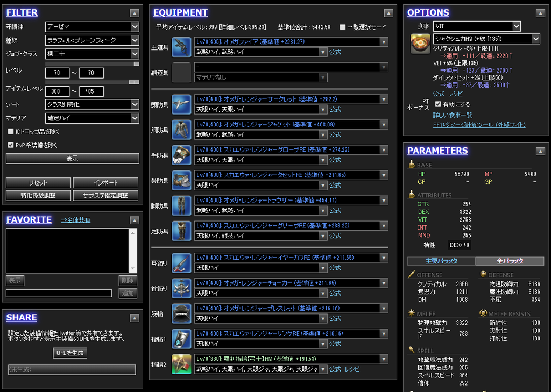This screenshot has width=551, height=392.
Task: Toggle the PTボーナス 有効にする checkbox
Action: pos(438,104)
